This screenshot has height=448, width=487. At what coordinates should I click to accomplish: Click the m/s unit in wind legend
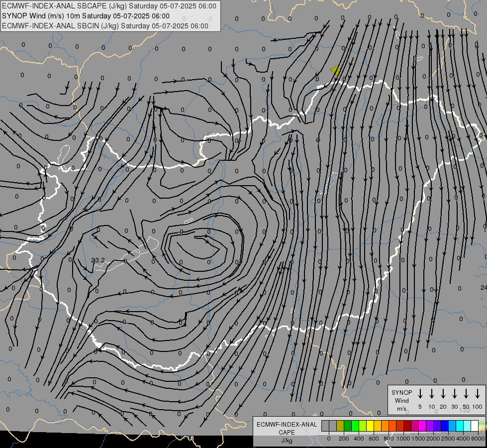pos(401,409)
